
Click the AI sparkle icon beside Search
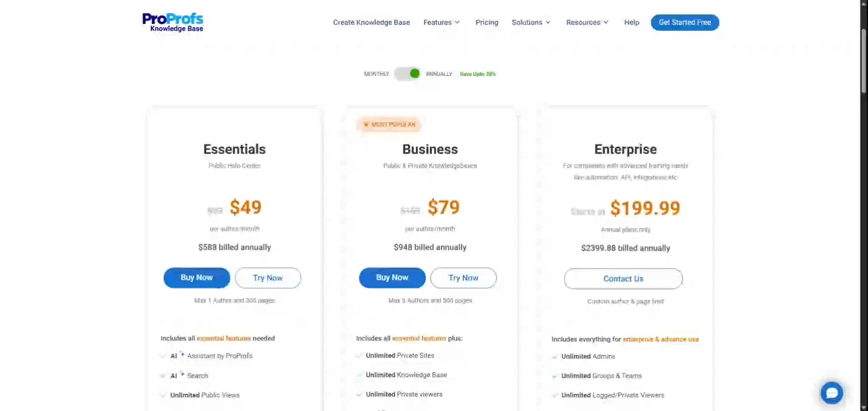coord(182,374)
